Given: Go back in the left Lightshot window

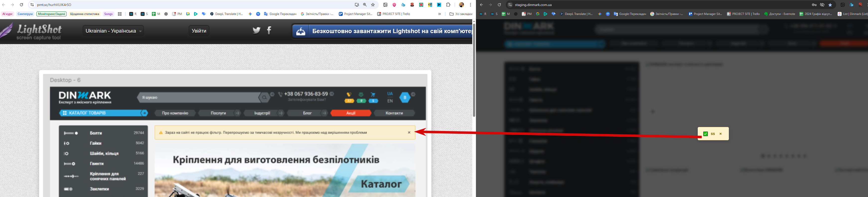Looking at the screenshot, I should [x=4, y=5].
